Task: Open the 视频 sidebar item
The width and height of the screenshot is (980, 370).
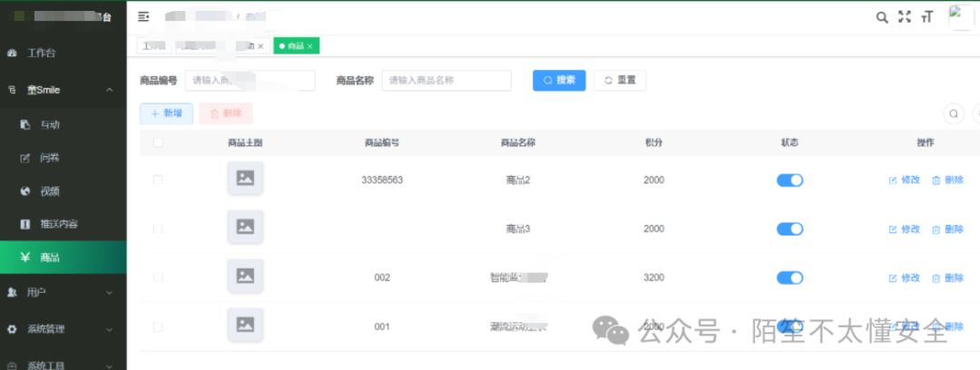Action: coord(64,191)
